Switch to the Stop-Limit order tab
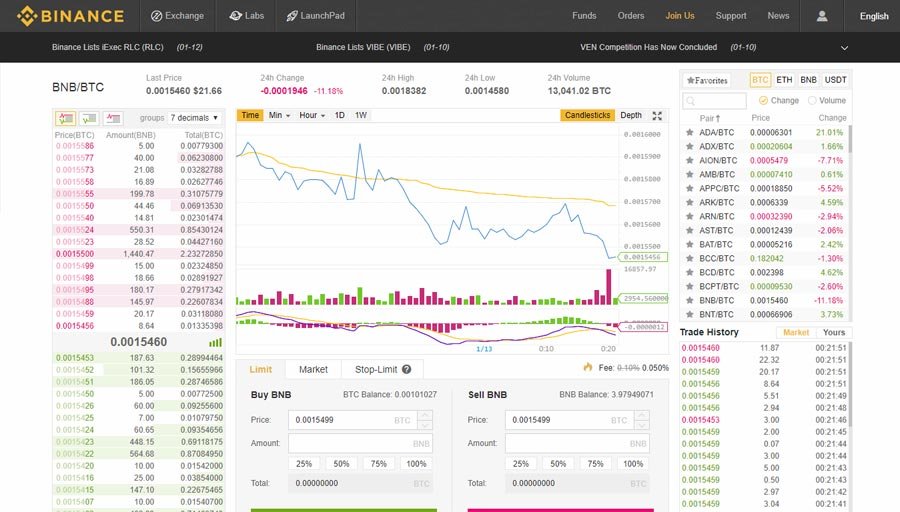This screenshot has height=512, width=900. 382,370
